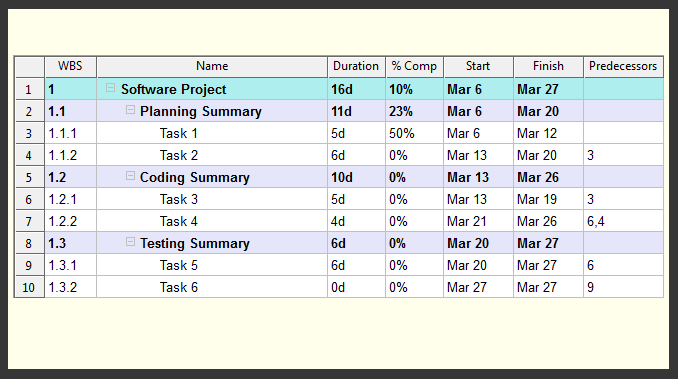Click Task 4 predecessors cell 6,4

click(623, 221)
